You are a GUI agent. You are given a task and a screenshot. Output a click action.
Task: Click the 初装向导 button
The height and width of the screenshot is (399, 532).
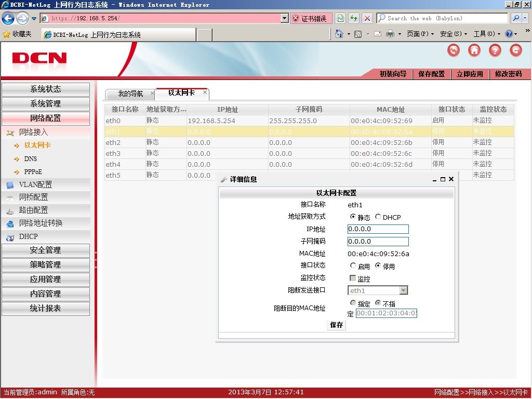pos(393,74)
